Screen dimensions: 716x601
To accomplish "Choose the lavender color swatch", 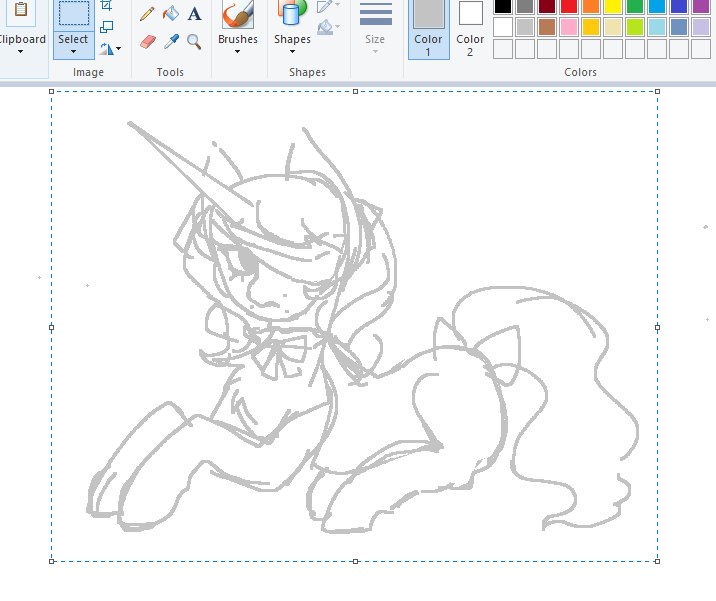I will pyautogui.click(x=701, y=27).
